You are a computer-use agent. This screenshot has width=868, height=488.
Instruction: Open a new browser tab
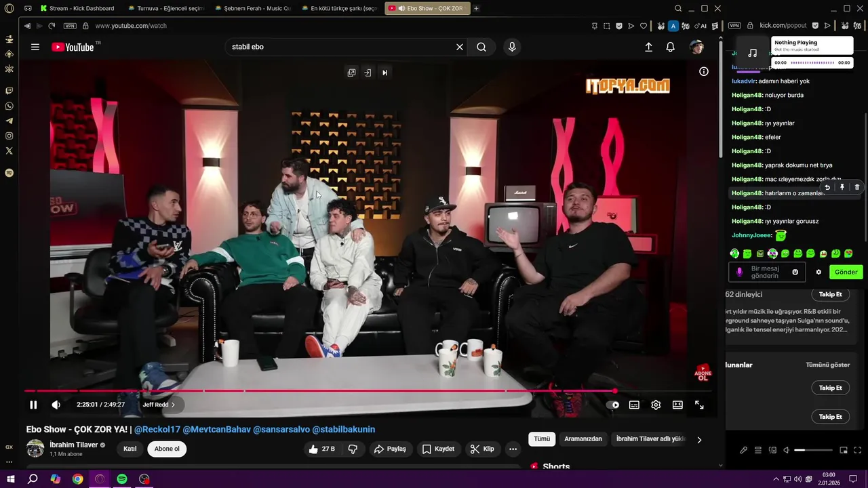(476, 8)
